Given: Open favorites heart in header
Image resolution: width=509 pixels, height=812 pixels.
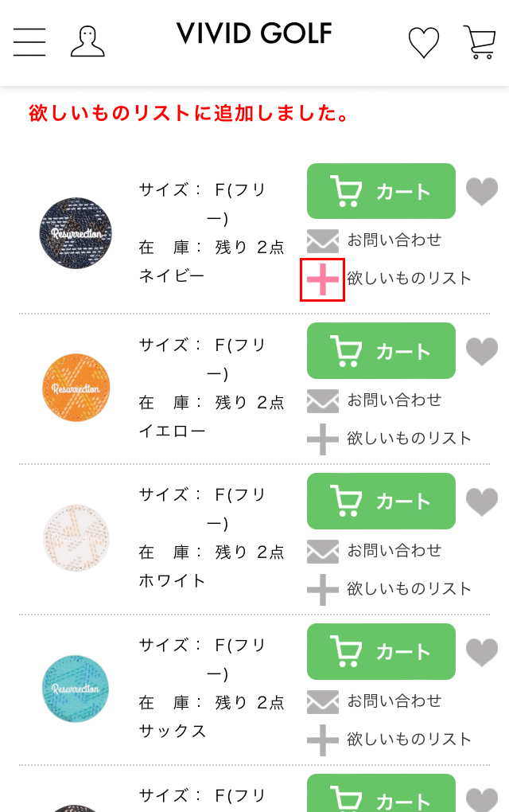Looking at the screenshot, I should tap(424, 42).
